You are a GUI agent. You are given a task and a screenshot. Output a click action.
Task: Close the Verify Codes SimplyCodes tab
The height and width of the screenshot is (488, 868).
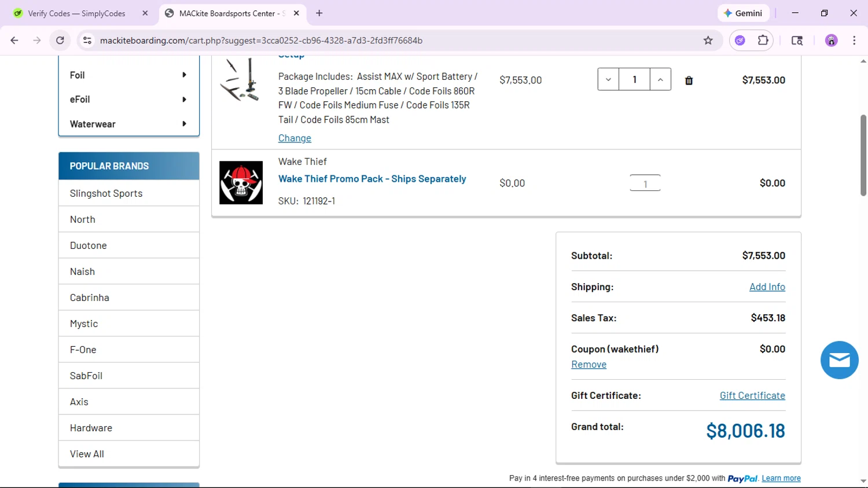click(x=145, y=13)
